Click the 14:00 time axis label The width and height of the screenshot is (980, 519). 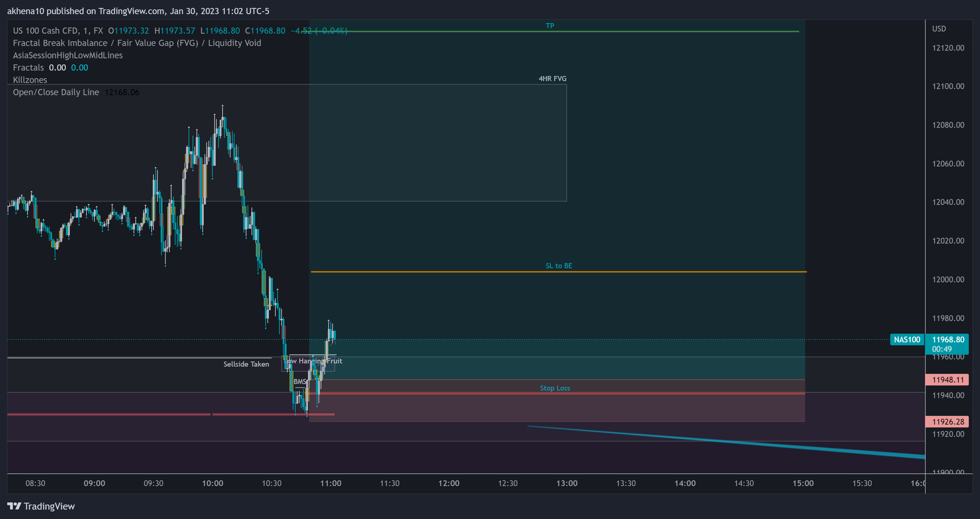pos(685,483)
